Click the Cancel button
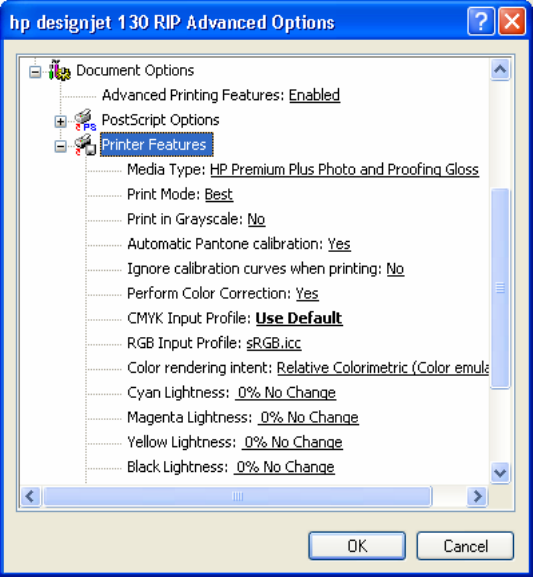The image size is (533, 577). [x=465, y=546]
